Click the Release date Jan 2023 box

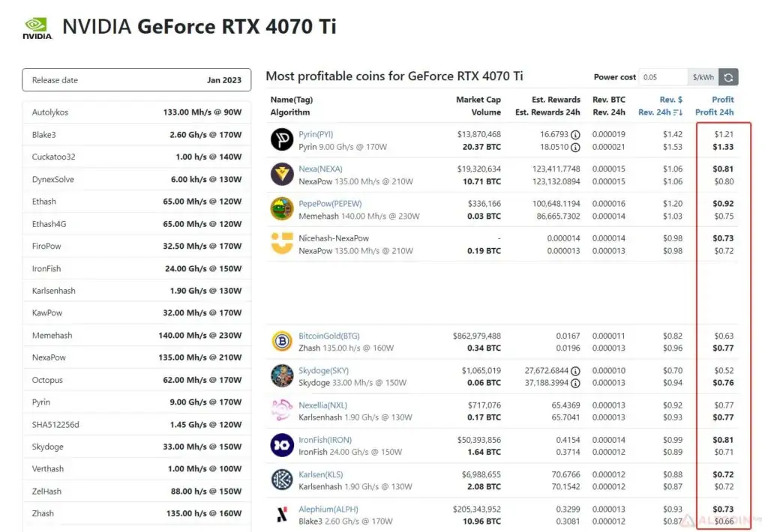click(136, 79)
